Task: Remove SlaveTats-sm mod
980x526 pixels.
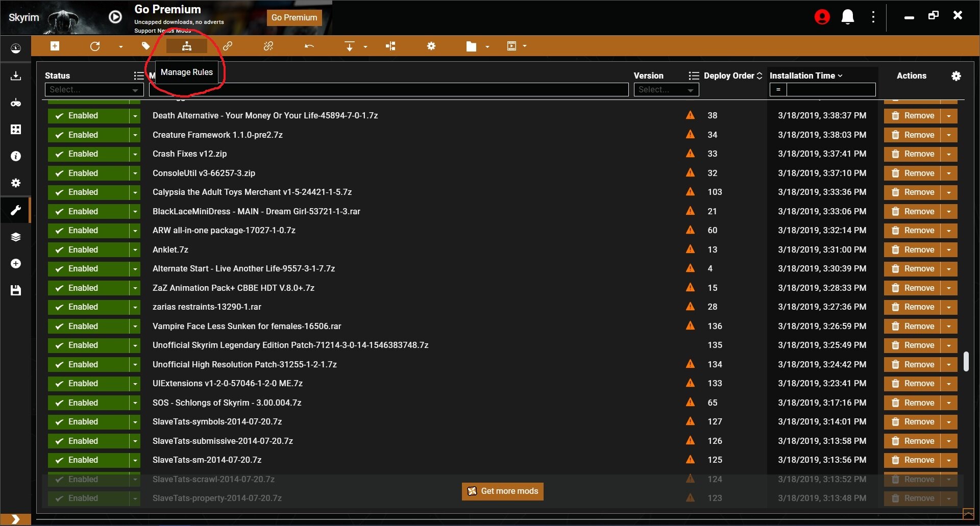Action: pyautogui.click(x=913, y=460)
